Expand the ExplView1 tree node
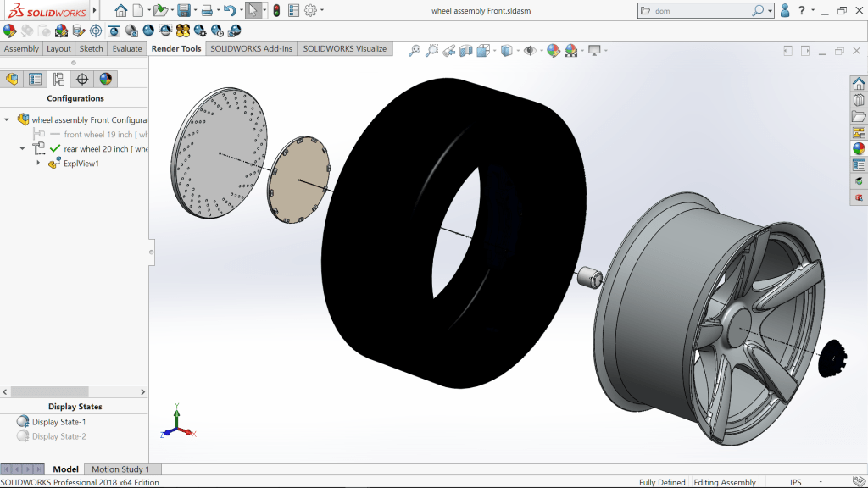The image size is (868, 488). (x=38, y=164)
